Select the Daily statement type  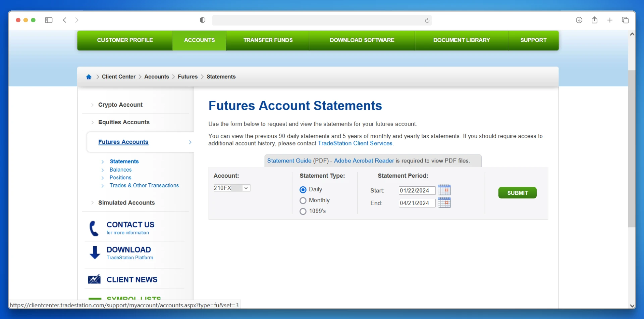pos(303,190)
